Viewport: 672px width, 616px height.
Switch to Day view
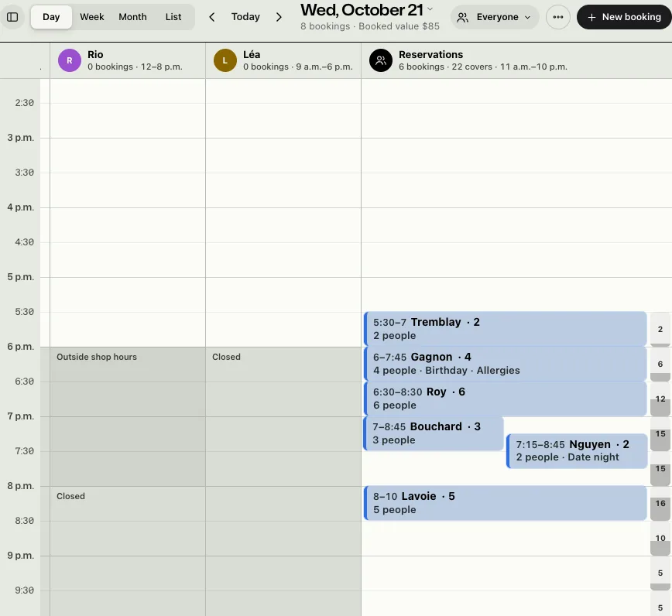51,17
